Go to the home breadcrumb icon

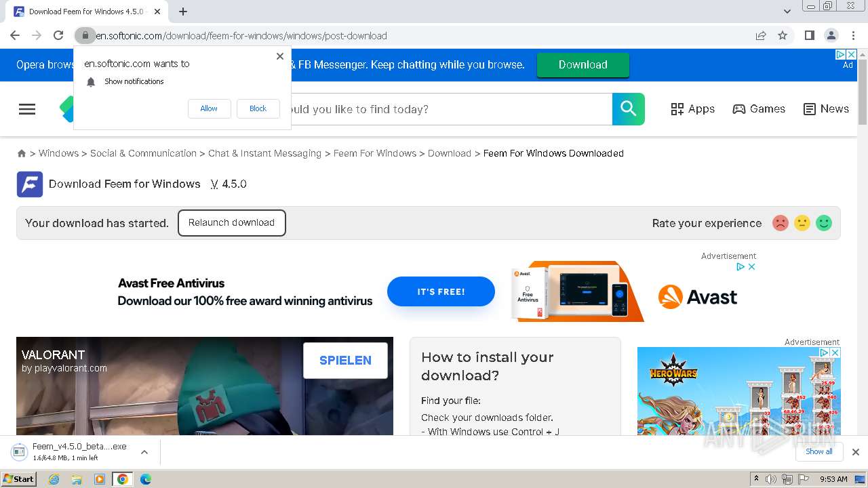point(22,154)
